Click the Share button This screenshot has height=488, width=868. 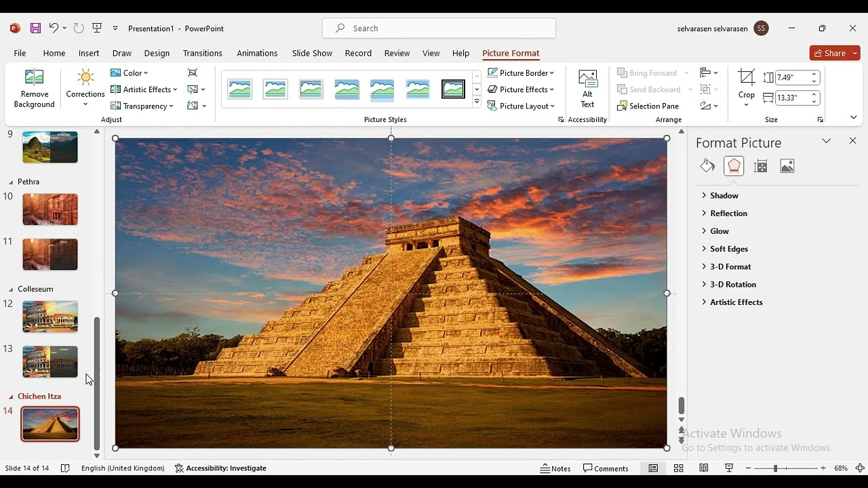coord(835,53)
